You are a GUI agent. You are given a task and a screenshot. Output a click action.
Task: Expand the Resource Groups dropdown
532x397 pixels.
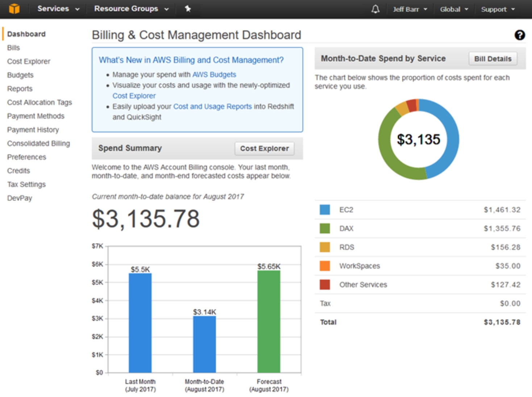click(132, 9)
